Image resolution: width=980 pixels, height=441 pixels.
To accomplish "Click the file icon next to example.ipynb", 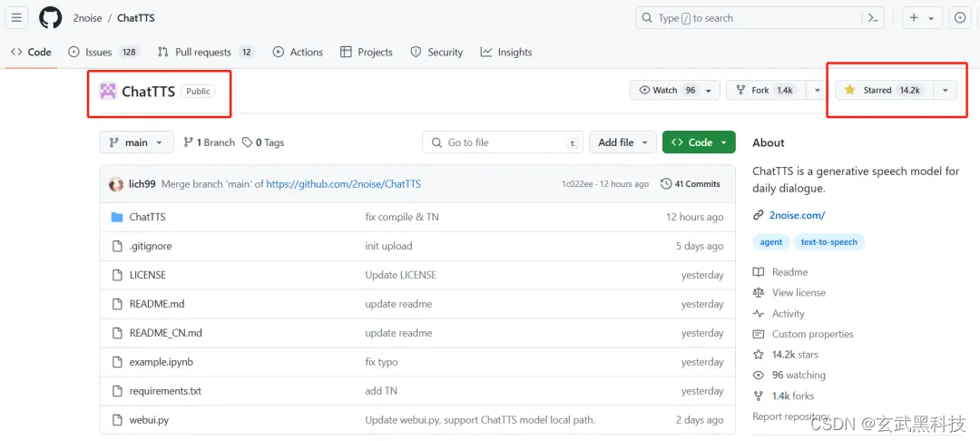I will click(x=117, y=362).
